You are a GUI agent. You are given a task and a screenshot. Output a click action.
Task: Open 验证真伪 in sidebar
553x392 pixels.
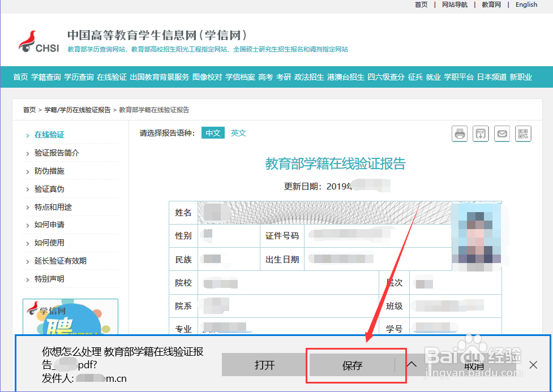(x=49, y=189)
